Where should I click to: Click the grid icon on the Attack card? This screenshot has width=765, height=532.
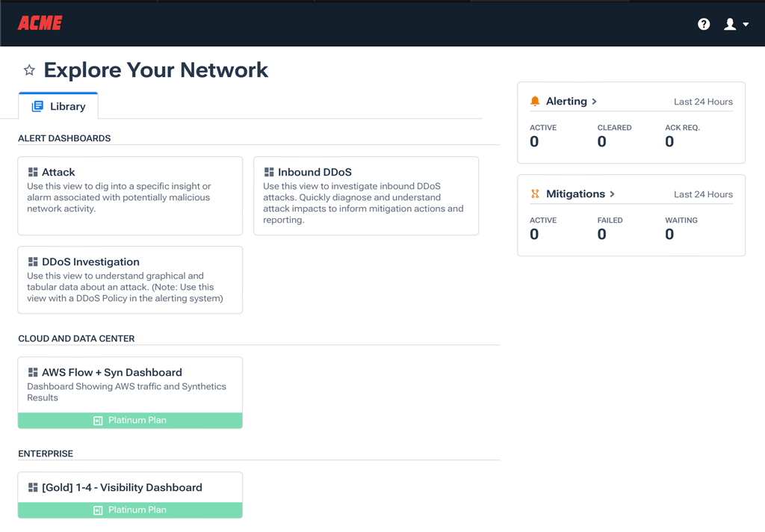(x=33, y=171)
